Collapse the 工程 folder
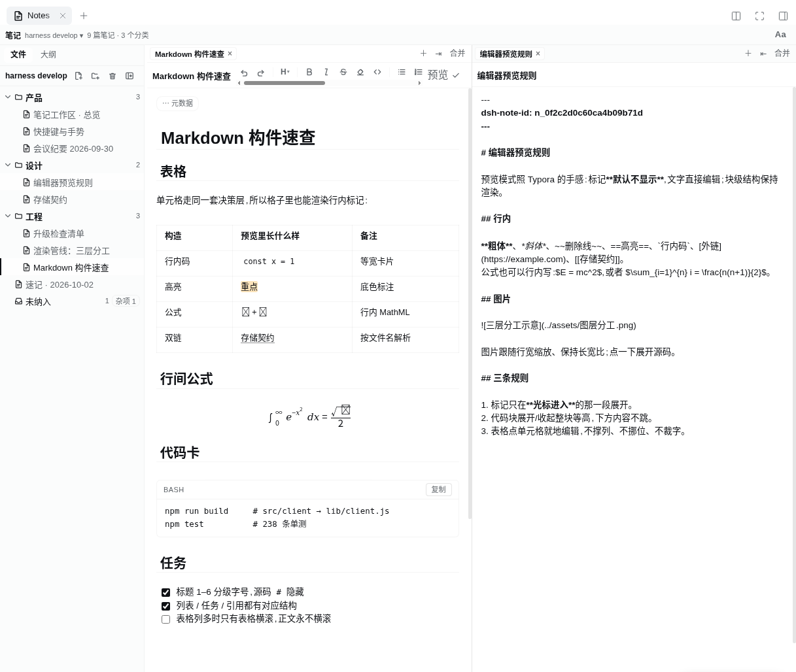 [x=8, y=216]
